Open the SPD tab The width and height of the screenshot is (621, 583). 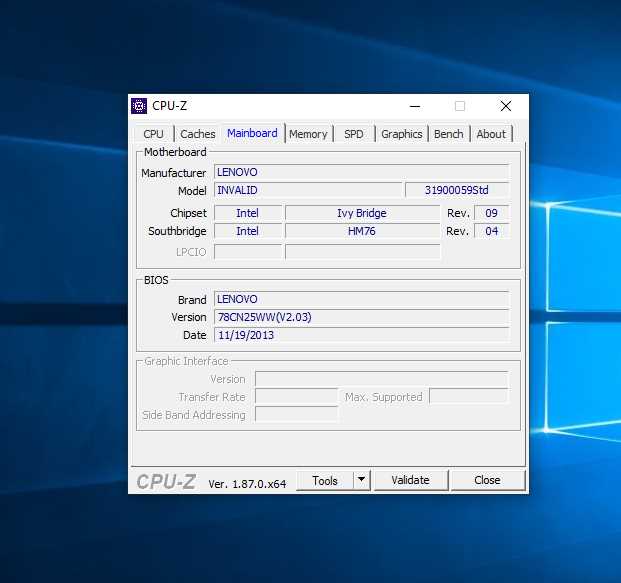coord(354,134)
